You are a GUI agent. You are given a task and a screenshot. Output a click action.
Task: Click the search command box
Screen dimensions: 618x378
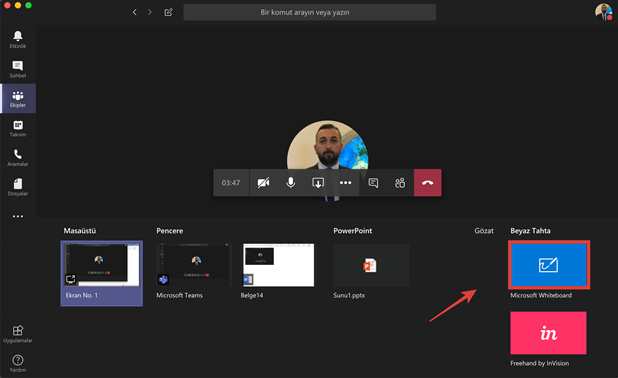[x=309, y=12]
